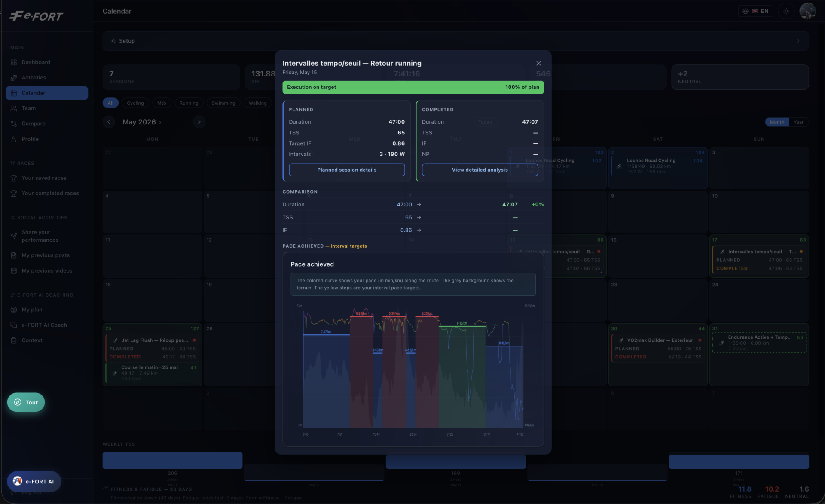Open Course le matin 25 mai activity
825x504 pixels.
[x=153, y=373]
